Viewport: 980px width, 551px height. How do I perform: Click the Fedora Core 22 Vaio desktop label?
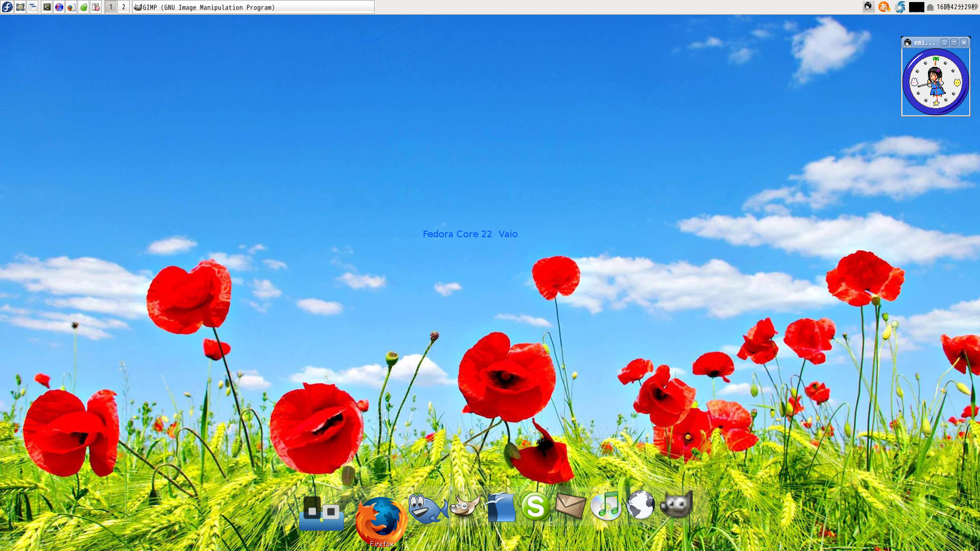point(470,234)
